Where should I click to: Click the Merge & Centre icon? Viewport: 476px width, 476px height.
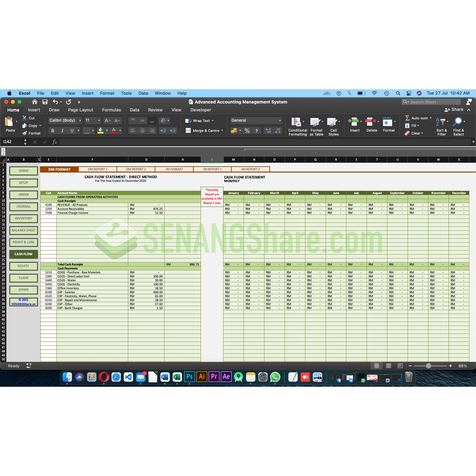[x=188, y=131]
